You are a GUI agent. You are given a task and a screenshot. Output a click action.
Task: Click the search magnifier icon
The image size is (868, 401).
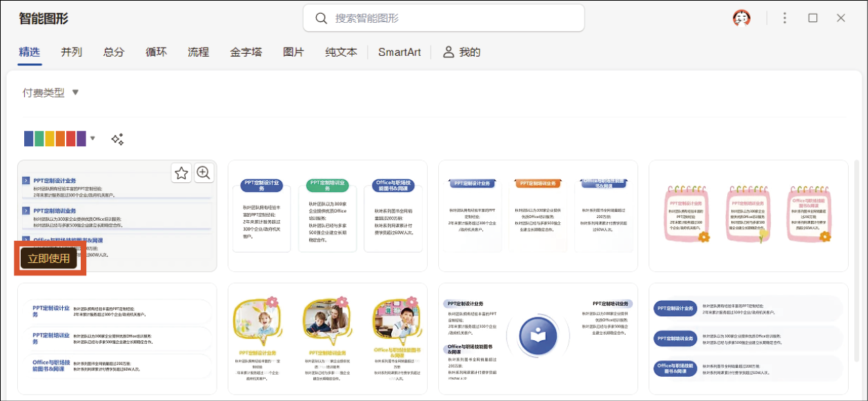pyautogui.click(x=321, y=19)
